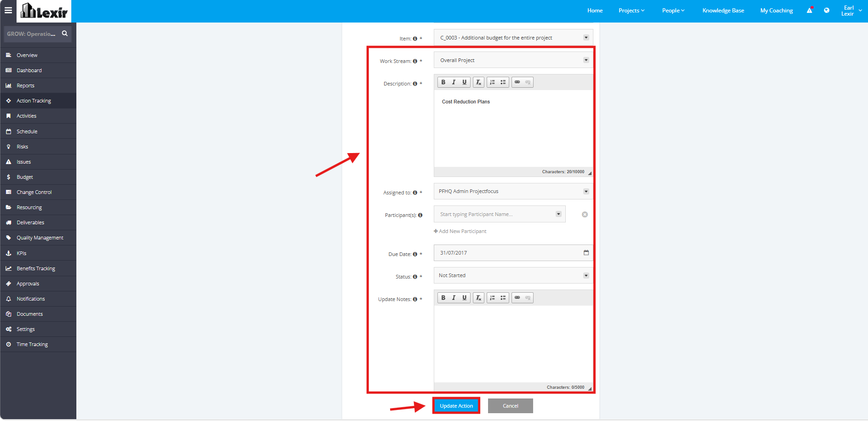This screenshot has height=421, width=868.
Task: Search projects with magnifier icon
Action: (x=65, y=34)
